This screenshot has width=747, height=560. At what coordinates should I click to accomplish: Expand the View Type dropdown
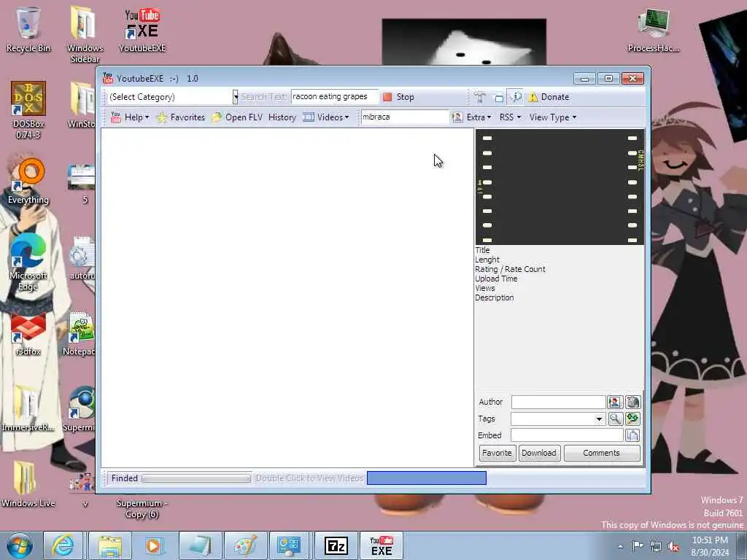coord(553,117)
